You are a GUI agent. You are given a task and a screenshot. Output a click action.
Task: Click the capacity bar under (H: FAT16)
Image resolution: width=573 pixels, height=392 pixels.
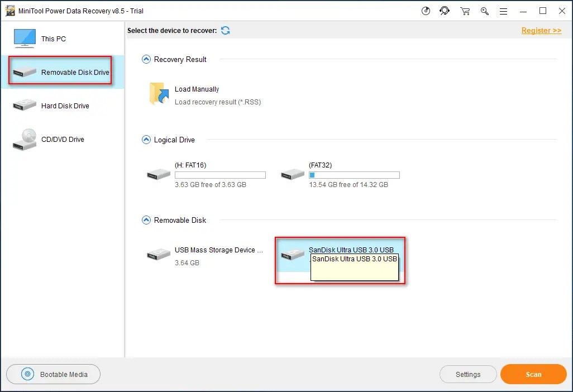pyautogui.click(x=220, y=175)
